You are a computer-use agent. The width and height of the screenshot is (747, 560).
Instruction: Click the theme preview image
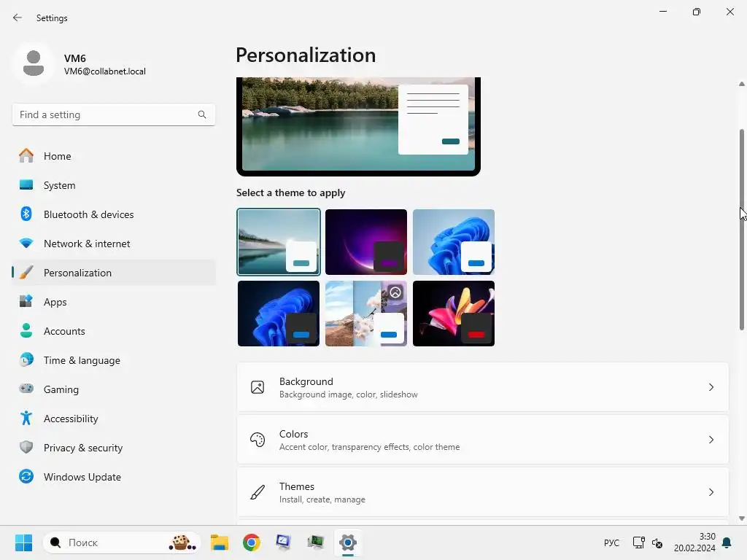point(358,125)
